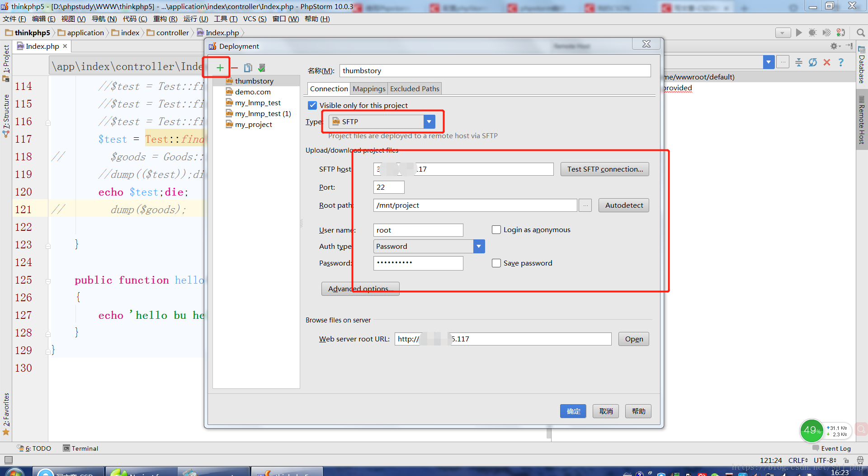Uncheck Visible only for this project
The width and height of the screenshot is (868, 476).
tap(312, 105)
